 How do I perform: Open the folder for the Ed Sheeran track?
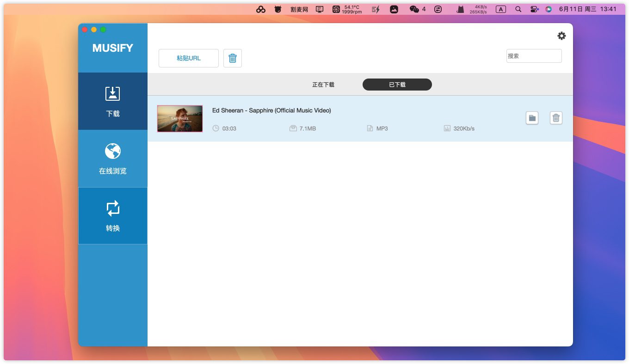tap(532, 118)
